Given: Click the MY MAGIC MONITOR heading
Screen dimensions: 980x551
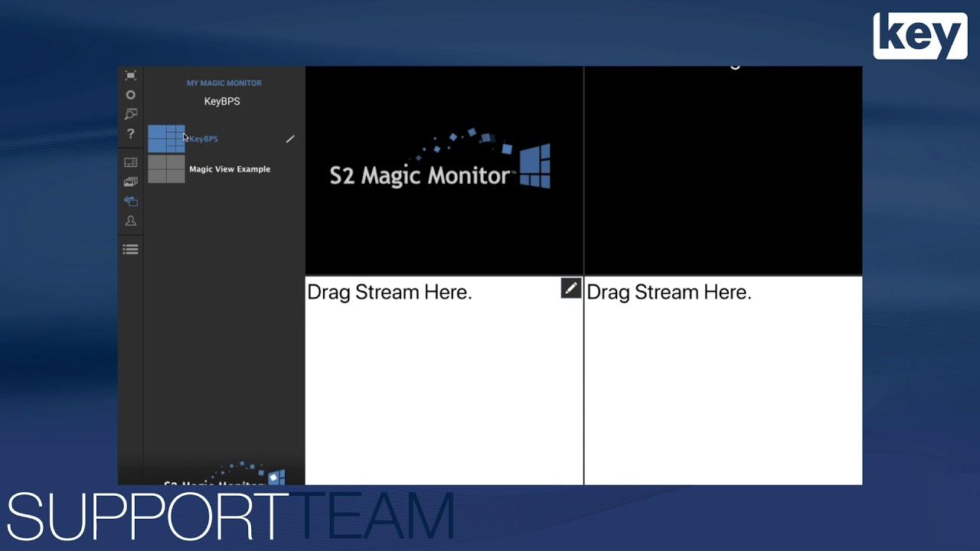Looking at the screenshot, I should tap(224, 83).
